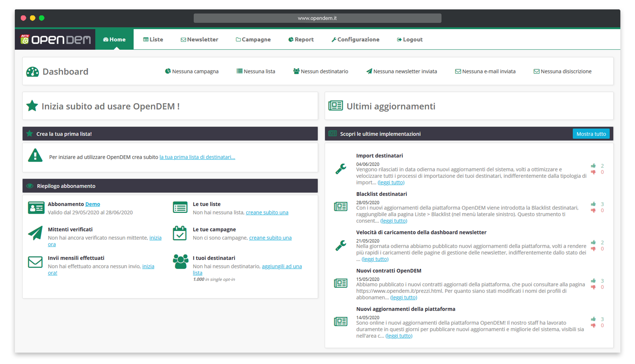Image resolution: width=635 pixels, height=364 pixels.
Task: Click the Riepilogo abbonamento panel header
Action: 170,186
